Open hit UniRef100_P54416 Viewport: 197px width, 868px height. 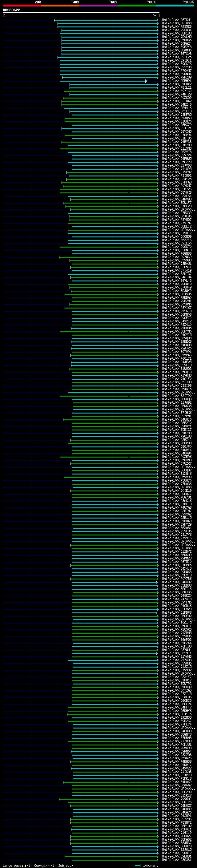[x=177, y=108]
